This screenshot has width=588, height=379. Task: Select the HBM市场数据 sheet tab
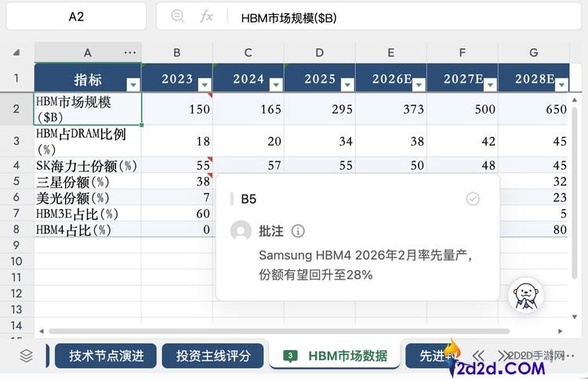[x=335, y=356]
